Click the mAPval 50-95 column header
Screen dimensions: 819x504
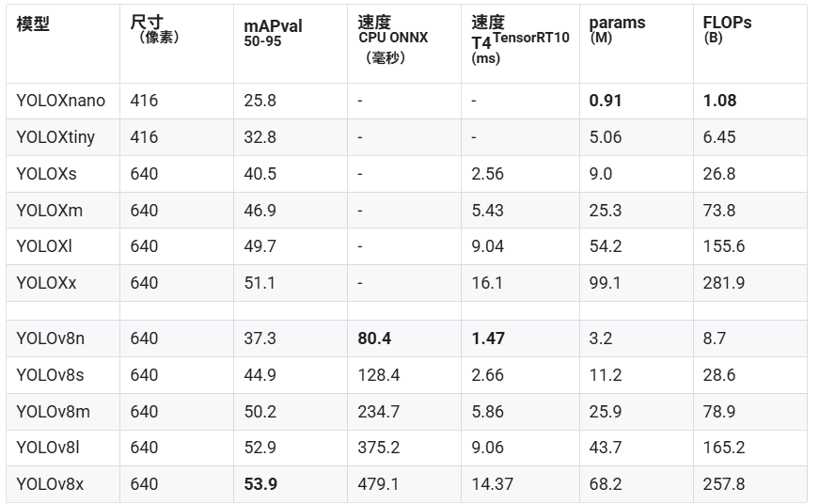(273, 32)
